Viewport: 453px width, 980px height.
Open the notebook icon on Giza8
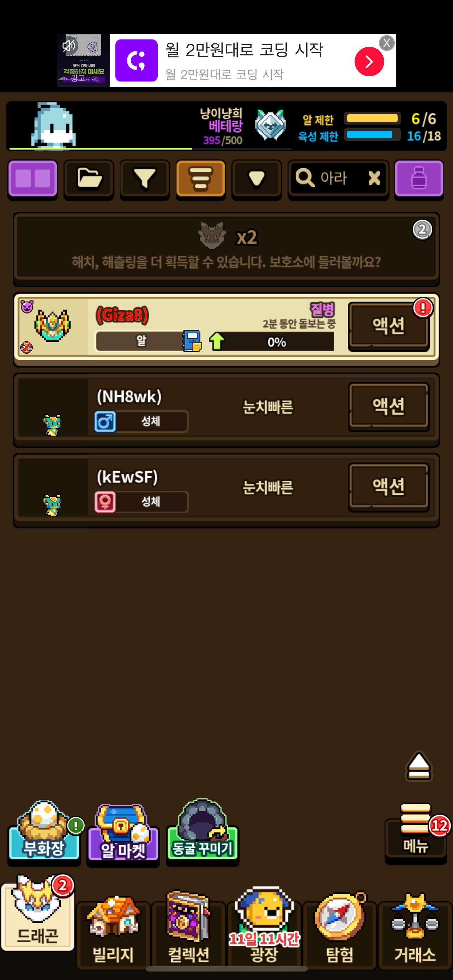[x=192, y=341]
